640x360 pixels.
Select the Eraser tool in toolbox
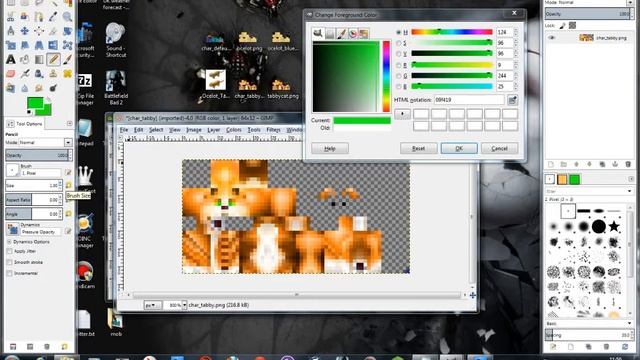coord(11,74)
